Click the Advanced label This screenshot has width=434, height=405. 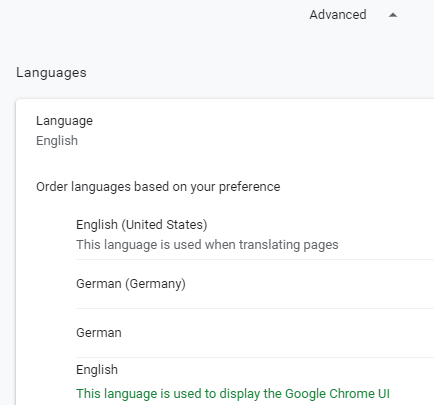[338, 15]
